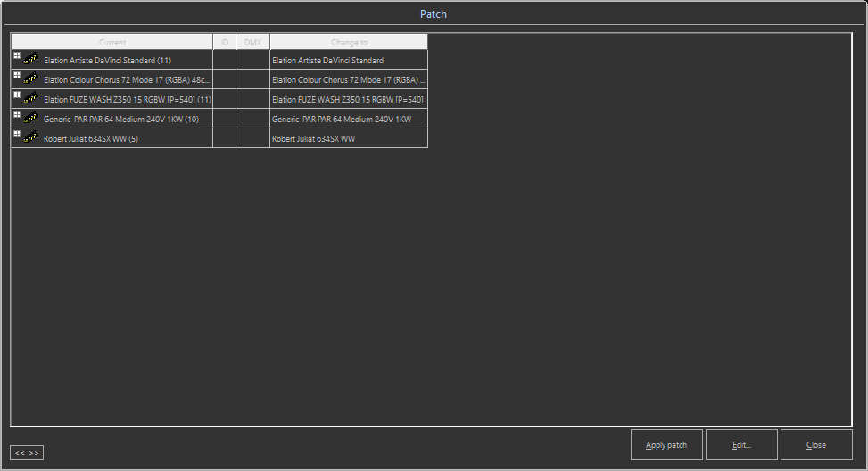Open the Edit... button
The image size is (868, 471).
tap(742, 445)
